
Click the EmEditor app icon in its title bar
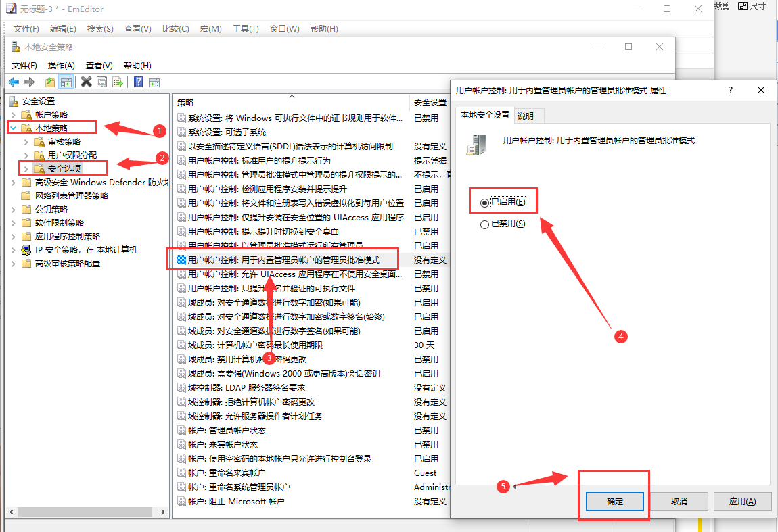click(11, 9)
